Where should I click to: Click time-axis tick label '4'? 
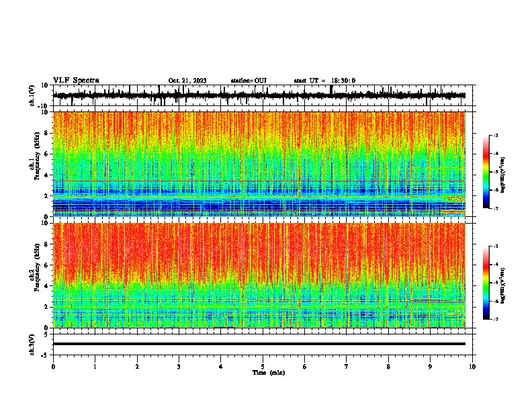tap(221, 367)
